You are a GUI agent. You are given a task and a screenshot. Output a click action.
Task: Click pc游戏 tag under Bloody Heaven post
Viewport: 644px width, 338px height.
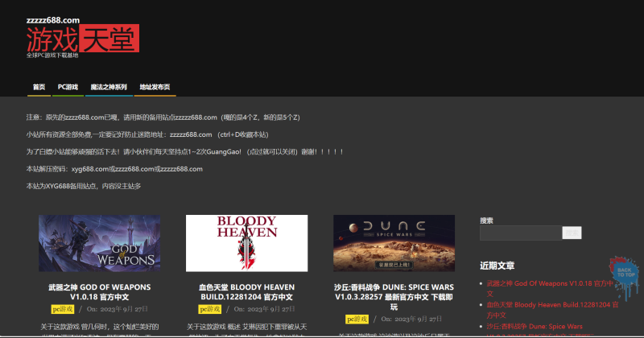click(x=211, y=309)
